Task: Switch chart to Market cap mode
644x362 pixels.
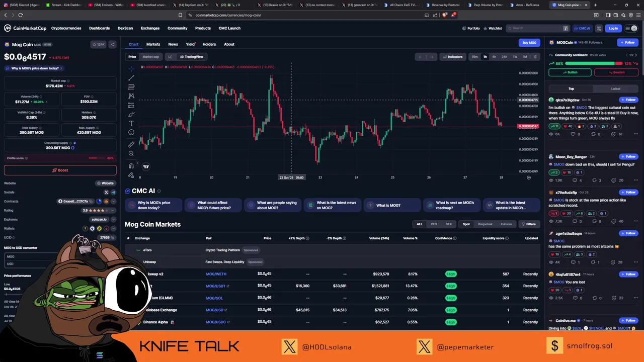Action: coord(150,57)
